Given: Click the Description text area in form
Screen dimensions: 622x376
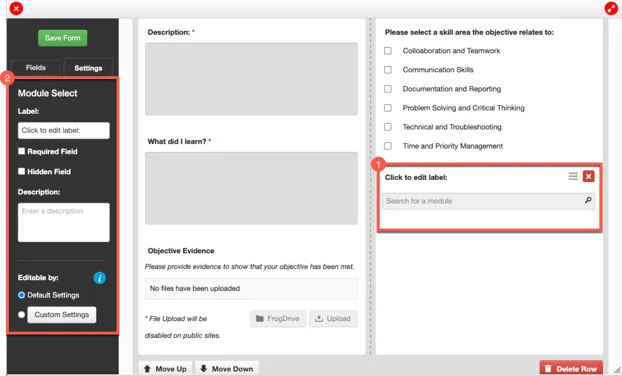Looking at the screenshot, I should (x=251, y=79).
